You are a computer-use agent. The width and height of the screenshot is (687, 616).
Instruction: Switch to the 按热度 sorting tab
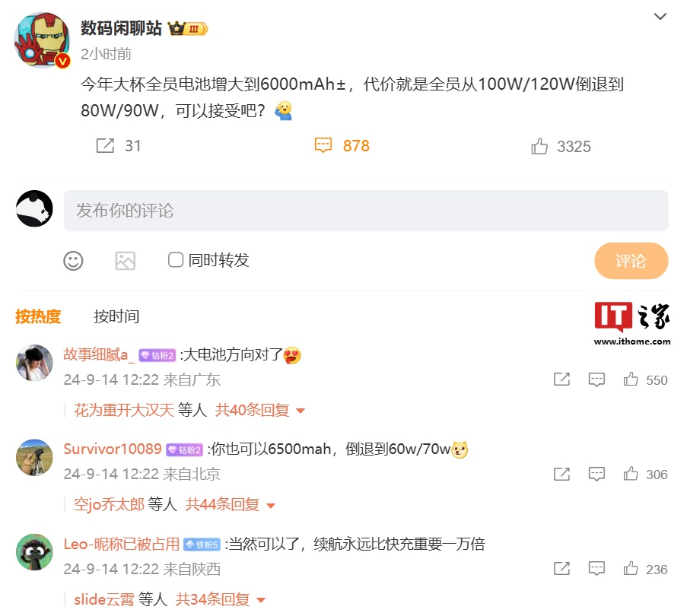pos(38,316)
